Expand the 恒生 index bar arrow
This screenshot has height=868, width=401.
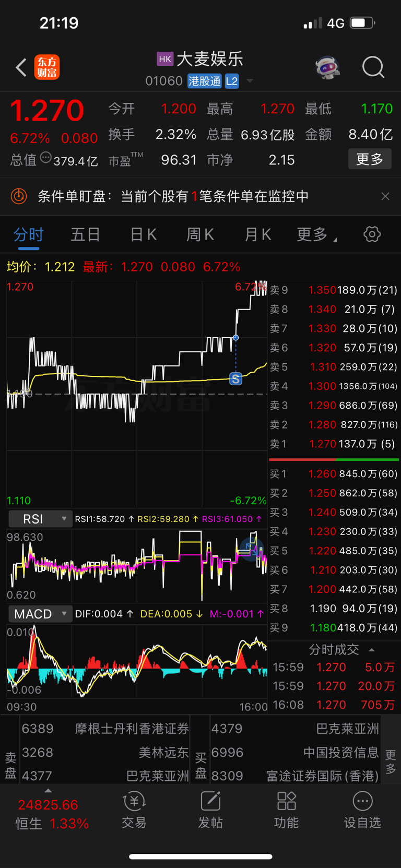(48, 791)
